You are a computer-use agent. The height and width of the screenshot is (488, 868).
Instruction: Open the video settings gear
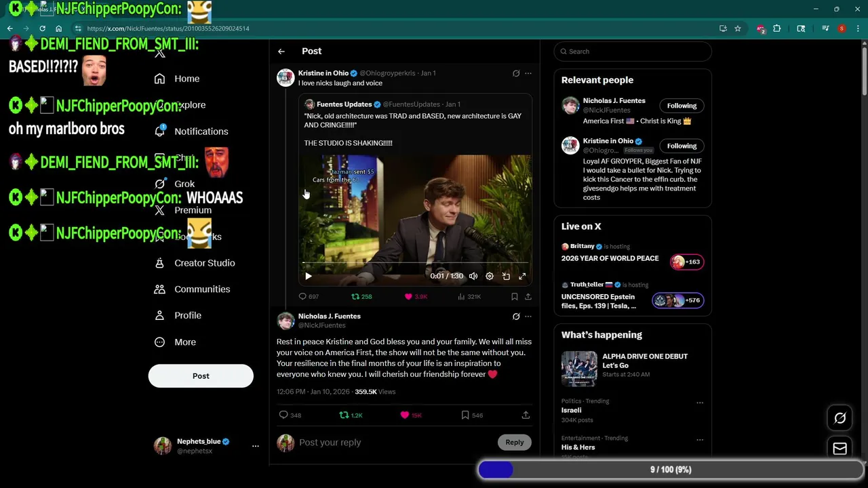point(490,276)
